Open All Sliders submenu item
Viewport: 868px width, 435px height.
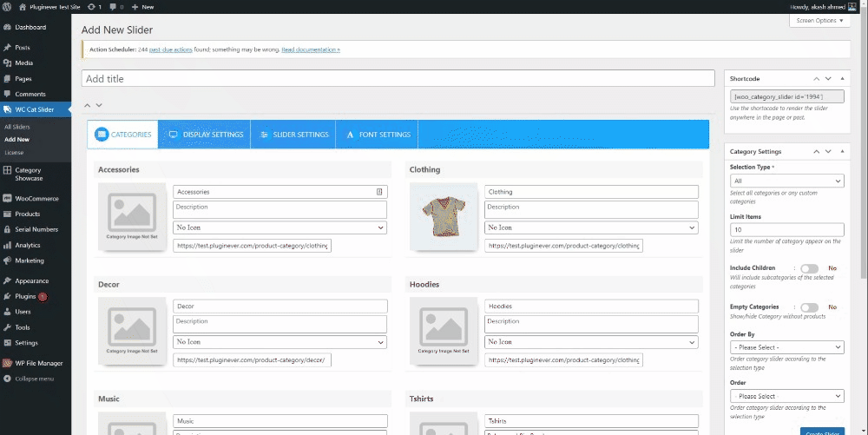tap(17, 127)
